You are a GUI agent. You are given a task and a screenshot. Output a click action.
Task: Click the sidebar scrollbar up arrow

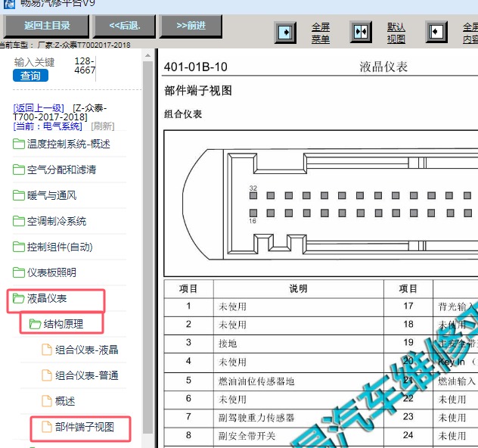[x=147, y=55]
